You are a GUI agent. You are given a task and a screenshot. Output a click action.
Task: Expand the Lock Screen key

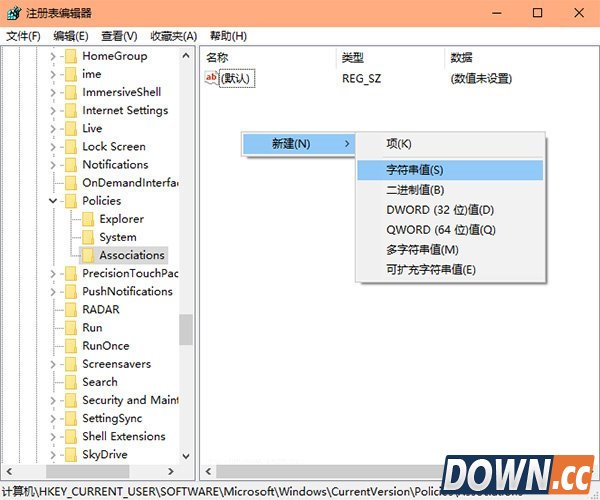[x=53, y=147]
